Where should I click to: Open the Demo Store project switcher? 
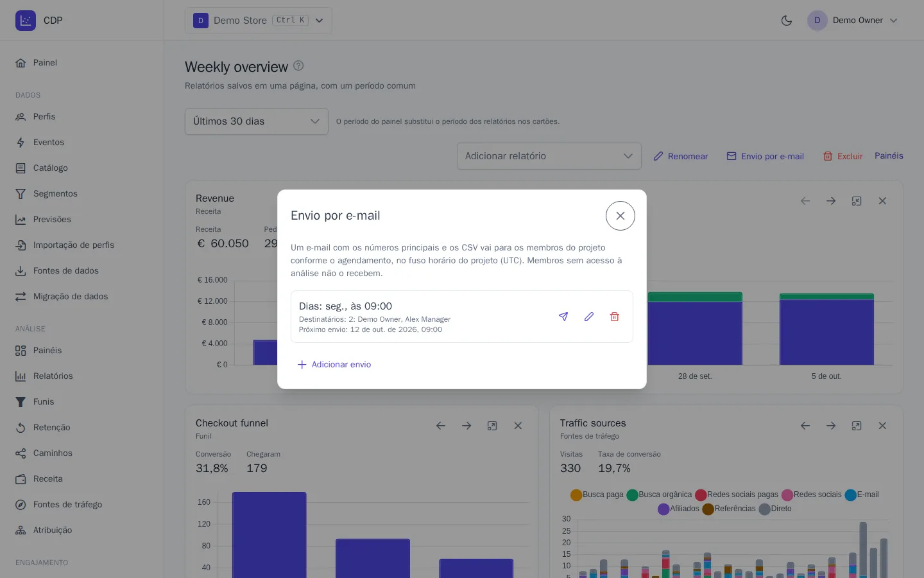[x=259, y=21]
